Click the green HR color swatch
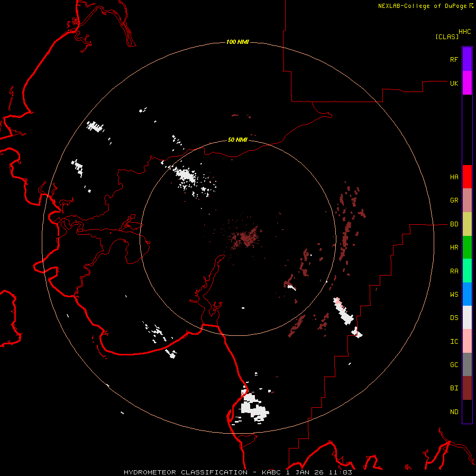The height and width of the screenshot is (476, 476). point(467,248)
